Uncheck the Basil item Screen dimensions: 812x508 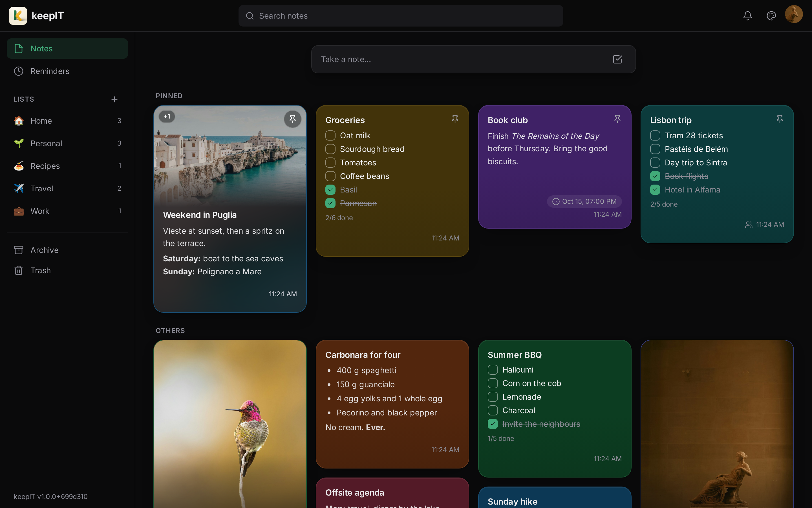330,190
